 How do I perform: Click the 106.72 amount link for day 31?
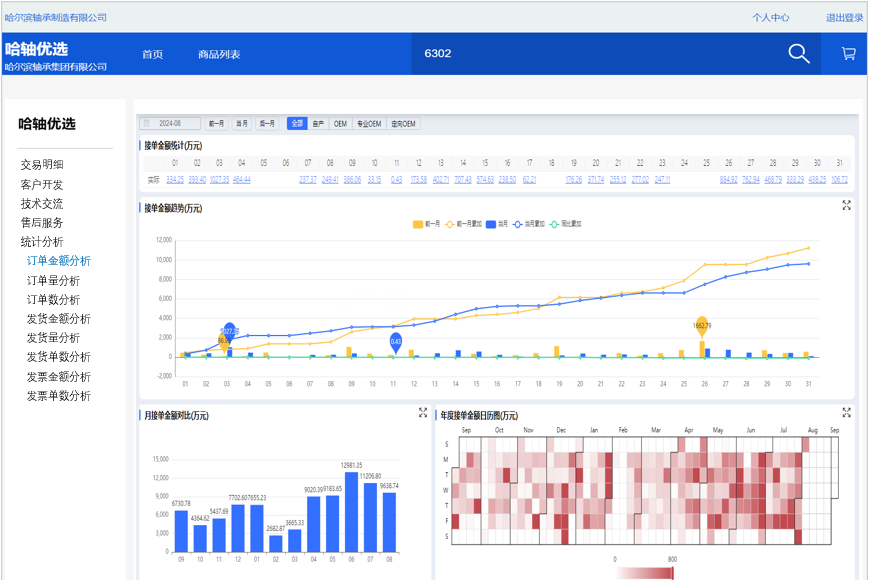(x=839, y=179)
